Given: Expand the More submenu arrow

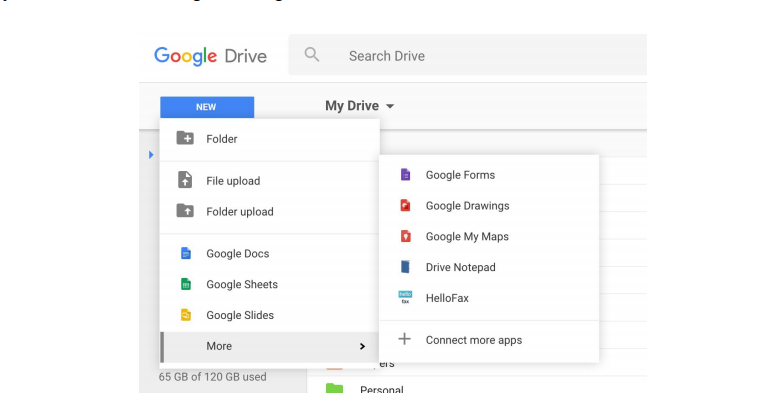Looking at the screenshot, I should [x=362, y=346].
